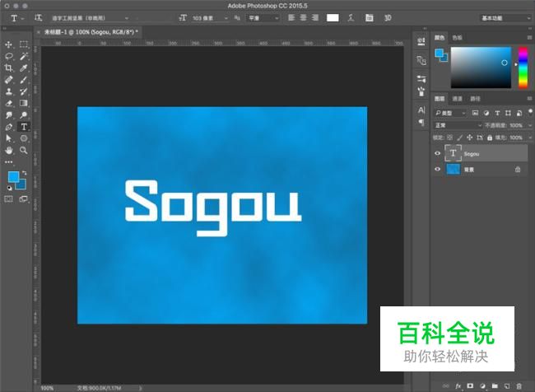The width and height of the screenshot is (535, 392).
Task: Filter layers by pixel layers
Action: (x=475, y=113)
